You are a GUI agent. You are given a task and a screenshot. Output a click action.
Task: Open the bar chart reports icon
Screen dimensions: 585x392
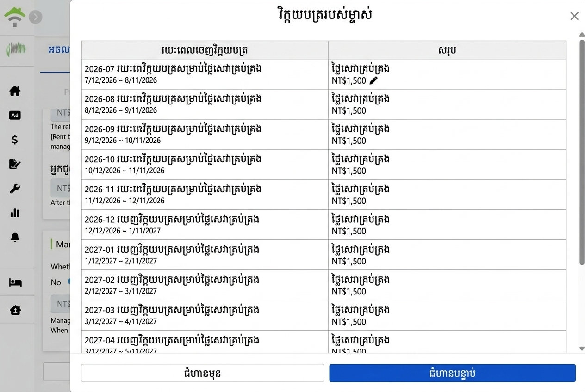click(15, 213)
